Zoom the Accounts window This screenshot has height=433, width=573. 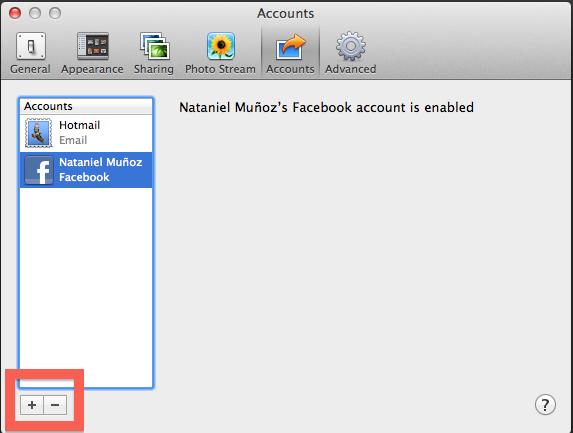(x=55, y=13)
